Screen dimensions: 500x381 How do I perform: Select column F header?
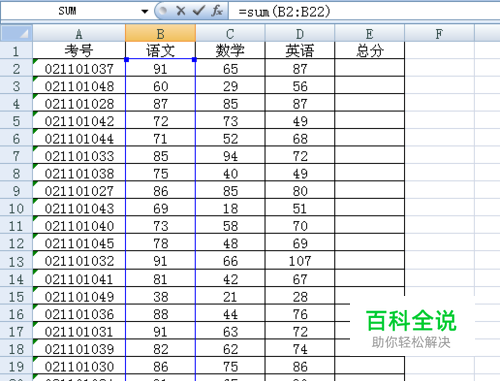point(439,33)
